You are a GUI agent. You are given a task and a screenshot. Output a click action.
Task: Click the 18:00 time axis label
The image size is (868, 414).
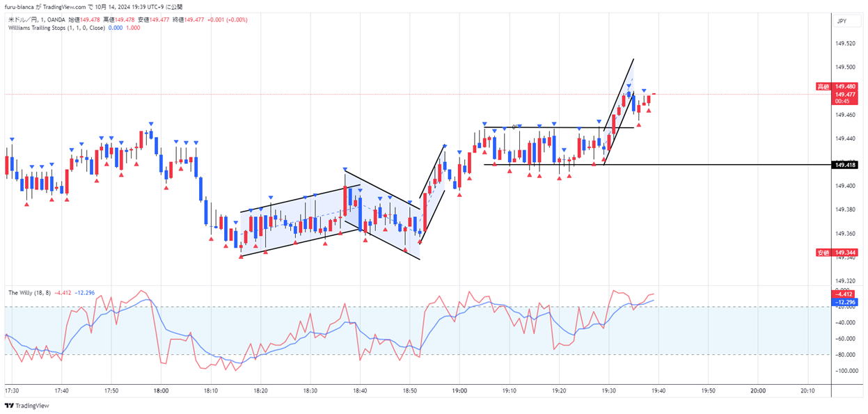click(x=161, y=391)
